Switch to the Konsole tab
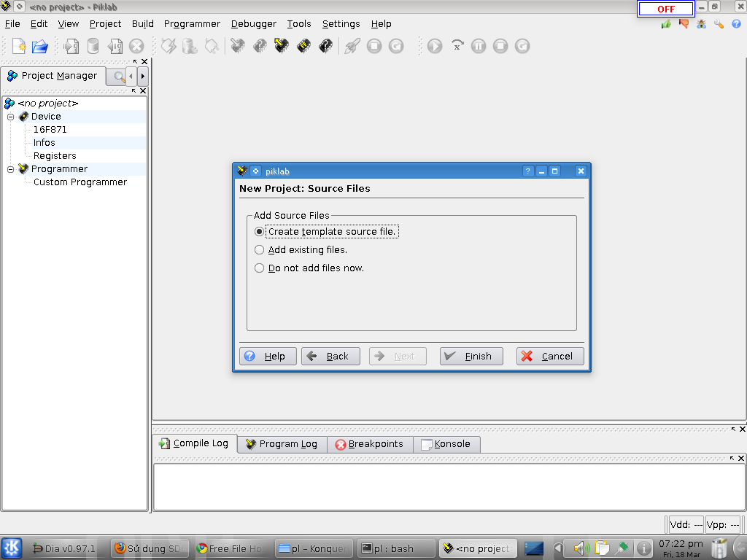The height and width of the screenshot is (560, 747). [x=446, y=444]
